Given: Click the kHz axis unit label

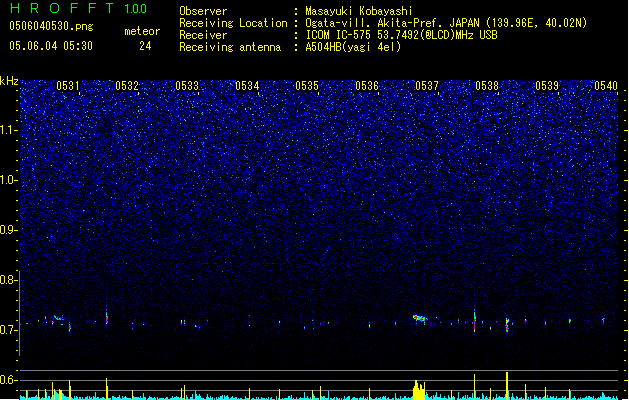Looking at the screenshot, I should click(x=9, y=81).
